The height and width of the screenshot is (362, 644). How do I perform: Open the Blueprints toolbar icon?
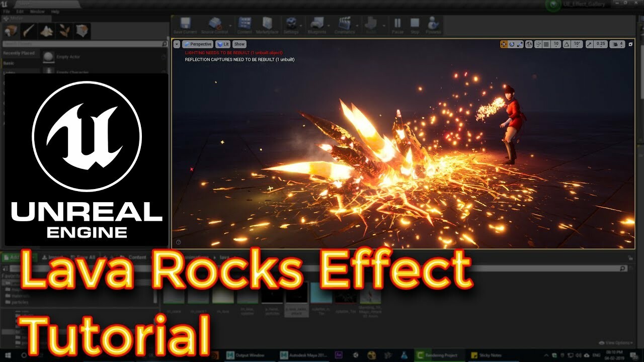pos(316,23)
